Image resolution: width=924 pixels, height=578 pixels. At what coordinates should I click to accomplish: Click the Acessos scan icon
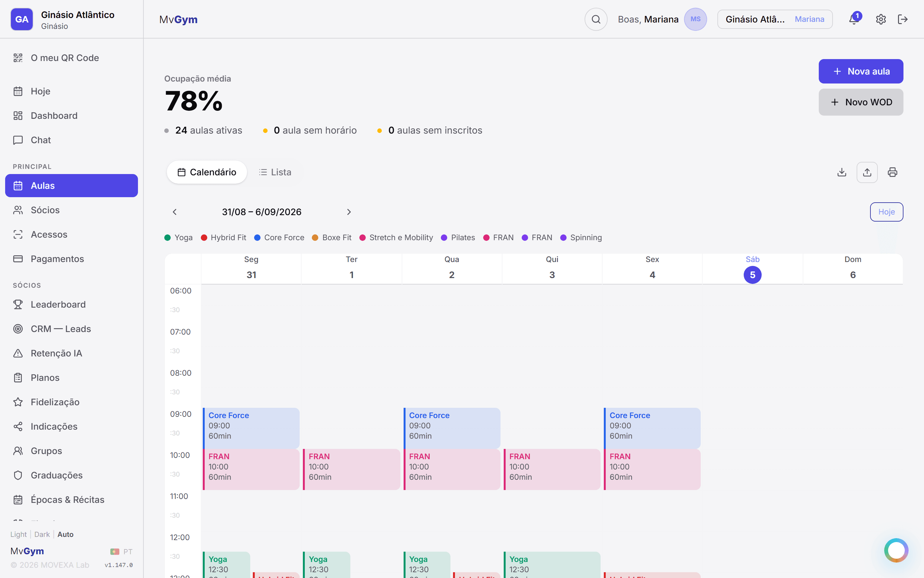point(18,234)
